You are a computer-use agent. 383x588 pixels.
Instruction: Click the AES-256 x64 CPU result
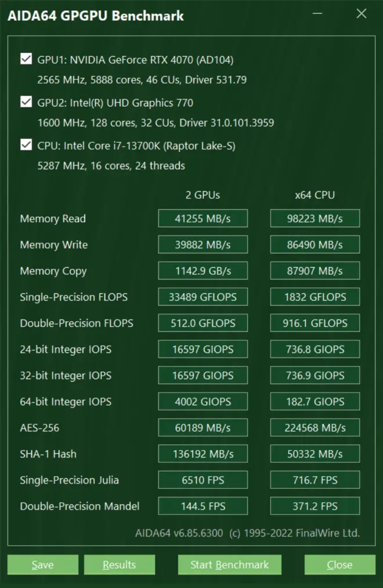[315, 428]
